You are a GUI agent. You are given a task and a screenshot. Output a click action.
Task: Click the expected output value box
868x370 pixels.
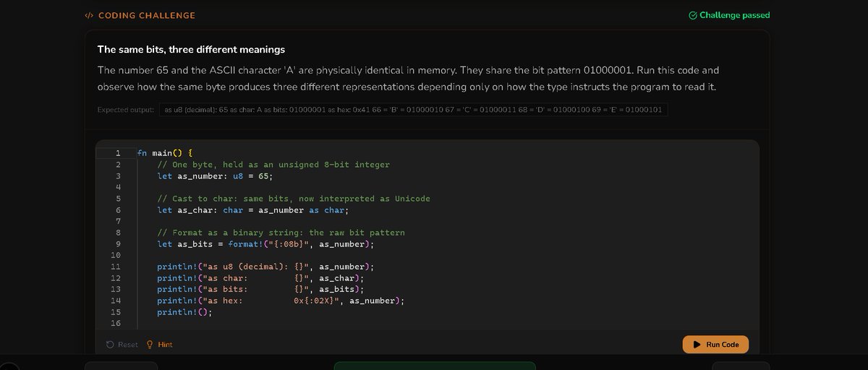pyautogui.click(x=413, y=110)
